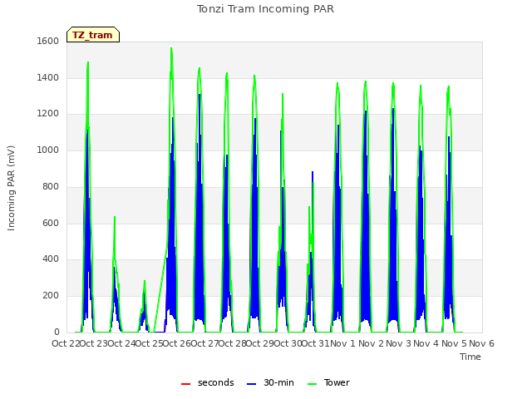Click the 'Nov 4' x-axis date label

click(426, 343)
